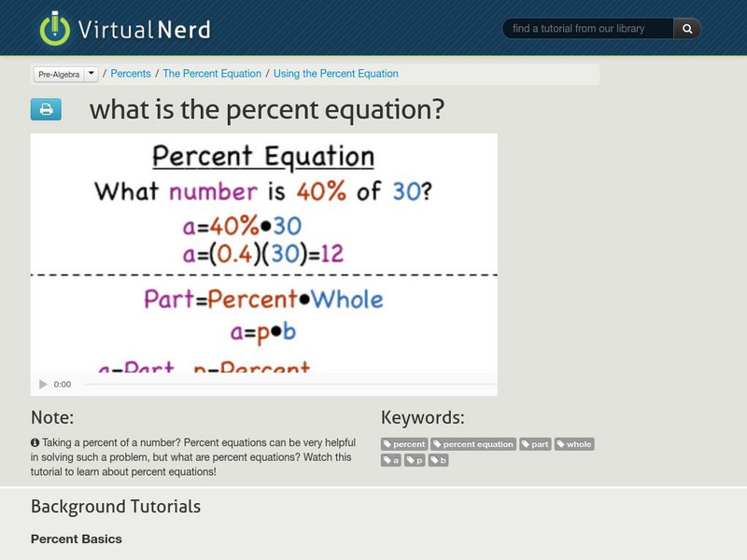Switch to the Percents breadcrumb section
The image size is (747, 560).
tap(131, 73)
